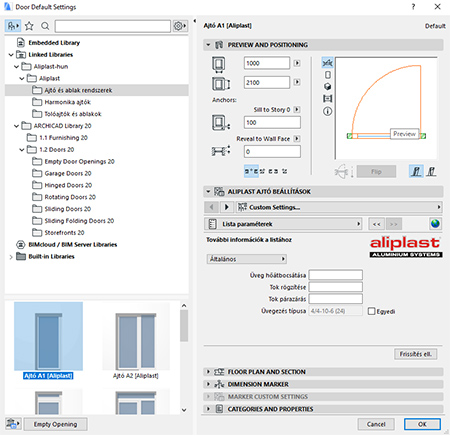
Task: Select the floor plan preview icon
Action: pos(328,63)
